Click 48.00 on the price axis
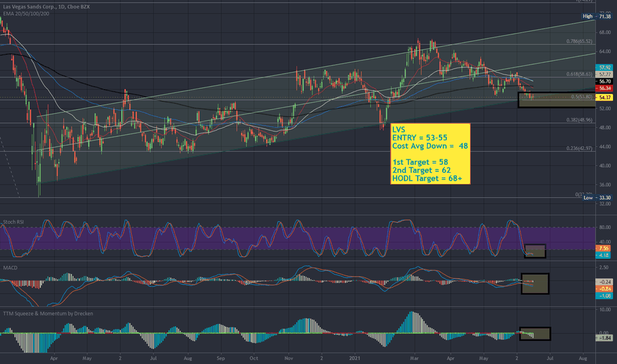 click(x=605, y=128)
